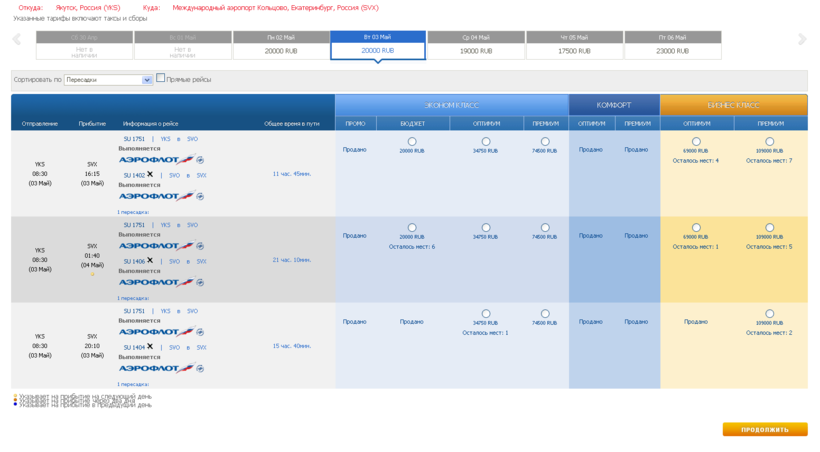Expand 1 пересадка details for third flight
Viewport: 820px width, 452px height.
(x=133, y=384)
